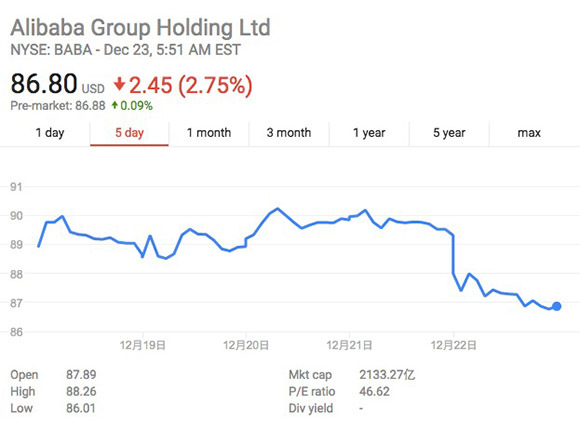
Task: Click the NYSE: BABA ticker text
Action: (x=51, y=50)
